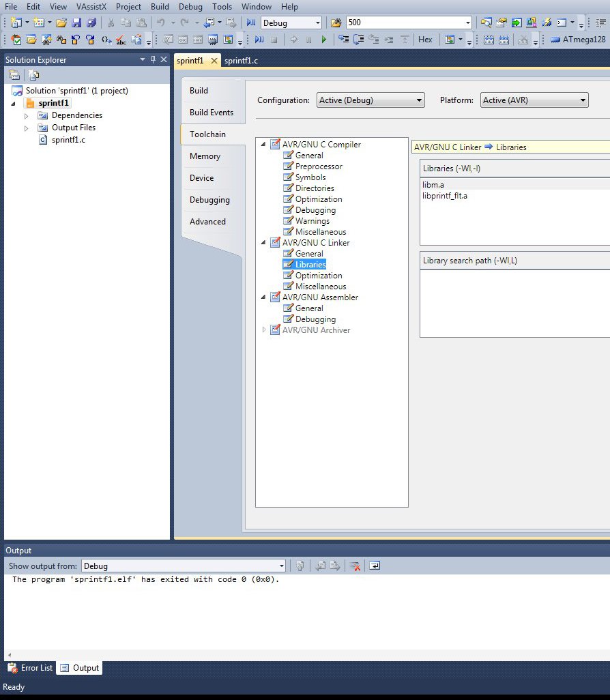Select Optimization under AVR/GNU C Compiler
This screenshot has width=610, height=700.
pos(319,199)
